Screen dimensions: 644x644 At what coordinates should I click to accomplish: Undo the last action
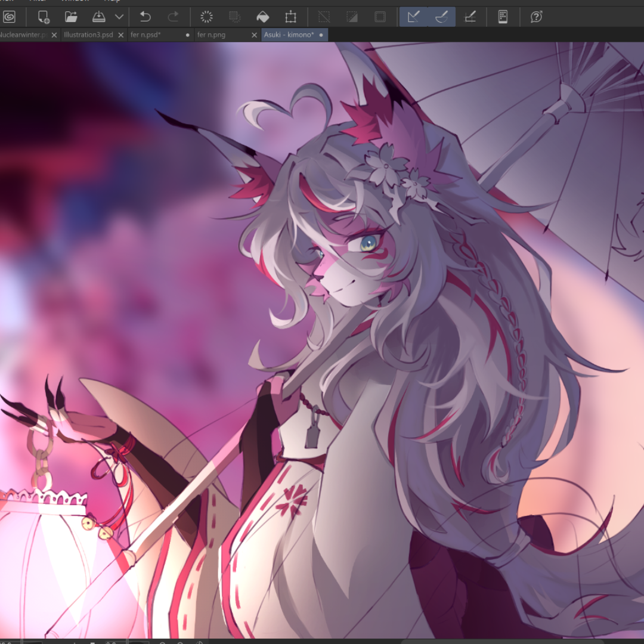coord(145,17)
